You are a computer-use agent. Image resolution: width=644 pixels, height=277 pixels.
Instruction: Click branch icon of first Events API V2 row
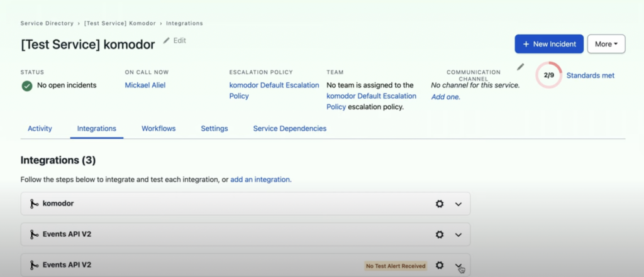pyautogui.click(x=34, y=234)
